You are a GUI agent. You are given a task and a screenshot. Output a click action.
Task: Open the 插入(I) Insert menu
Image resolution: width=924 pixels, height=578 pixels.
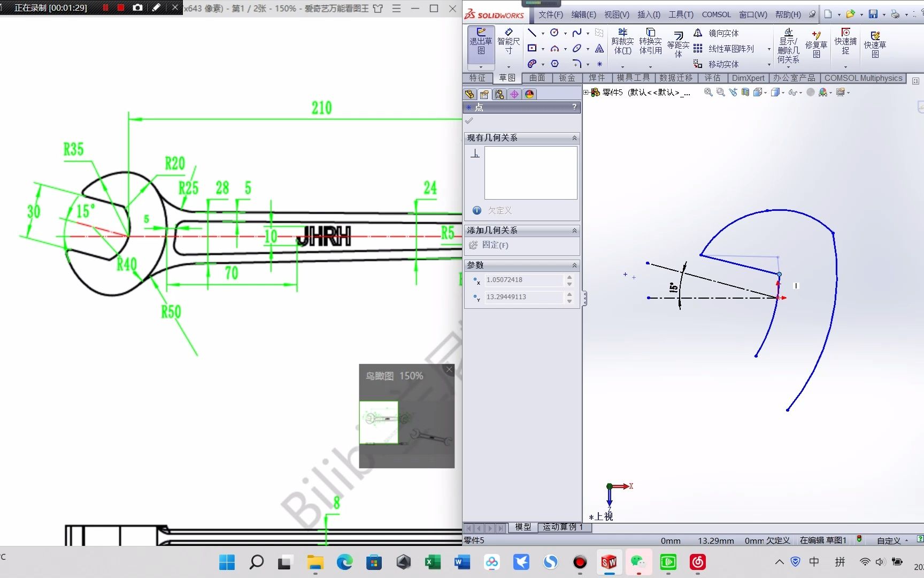tap(649, 14)
